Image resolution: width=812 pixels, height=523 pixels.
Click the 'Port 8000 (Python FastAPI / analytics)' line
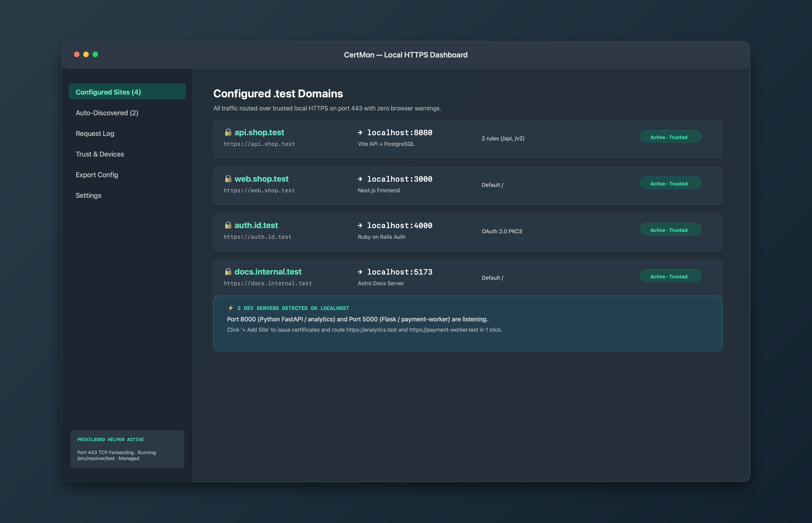357,319
